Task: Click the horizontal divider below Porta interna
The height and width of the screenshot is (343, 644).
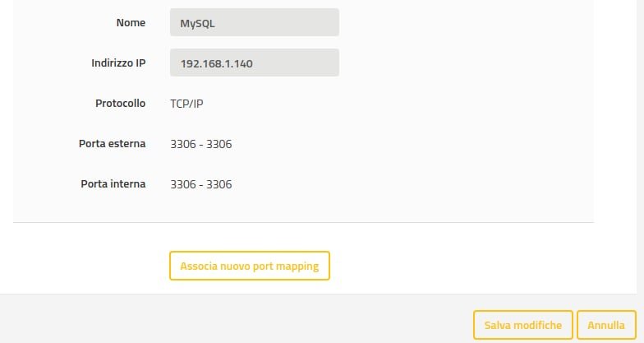Action: point(303,222)
